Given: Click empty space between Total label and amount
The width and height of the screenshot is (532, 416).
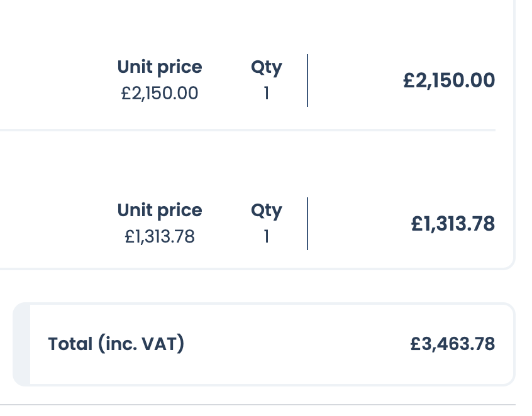Looking at the screenshot, I should (296, 344).
